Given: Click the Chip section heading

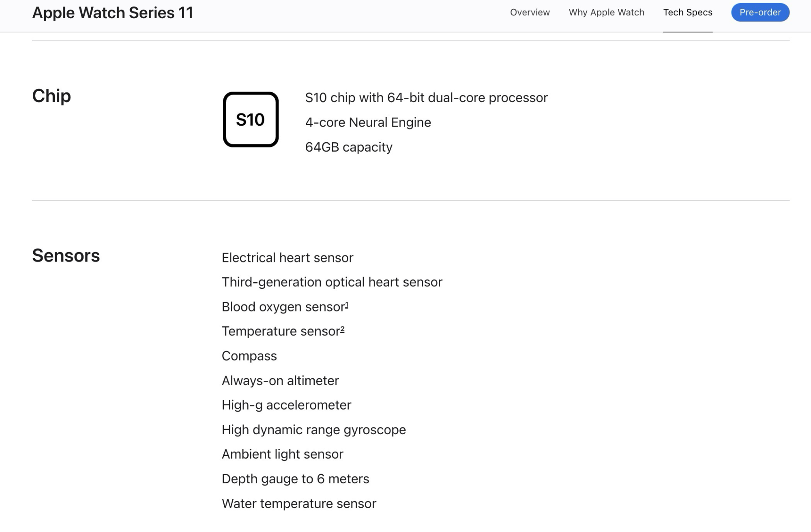Looking at the screenshot, I should click(x=51, y=96).
